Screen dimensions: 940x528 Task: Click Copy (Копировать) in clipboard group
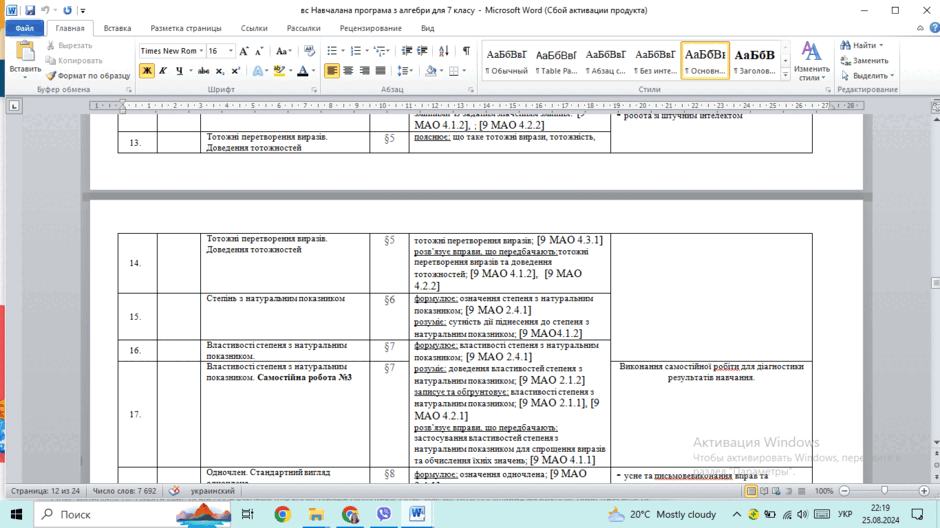click(x=74, y=61)
